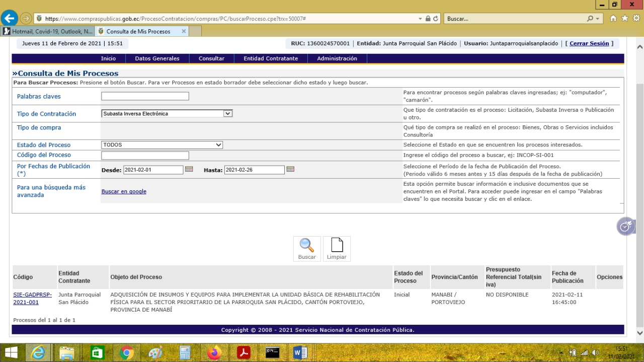Open the address bar URL history dropdown
The image size is (644, 362).
(x=420, y=19)
